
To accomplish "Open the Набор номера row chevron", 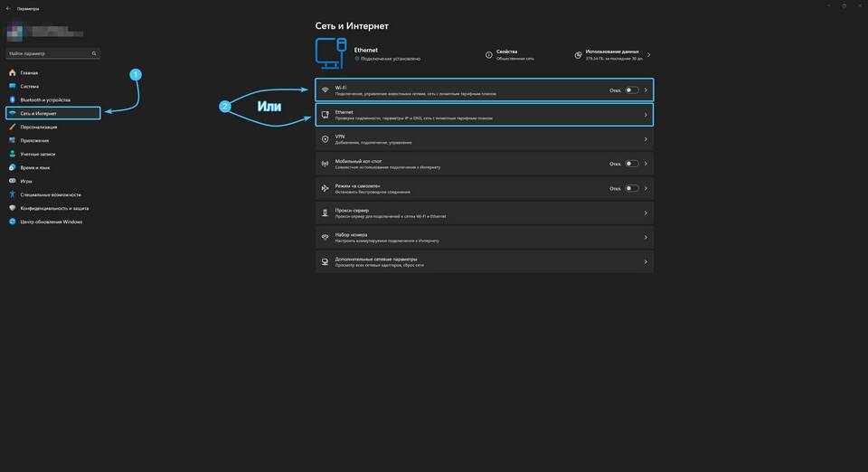I will click(646, 237).
